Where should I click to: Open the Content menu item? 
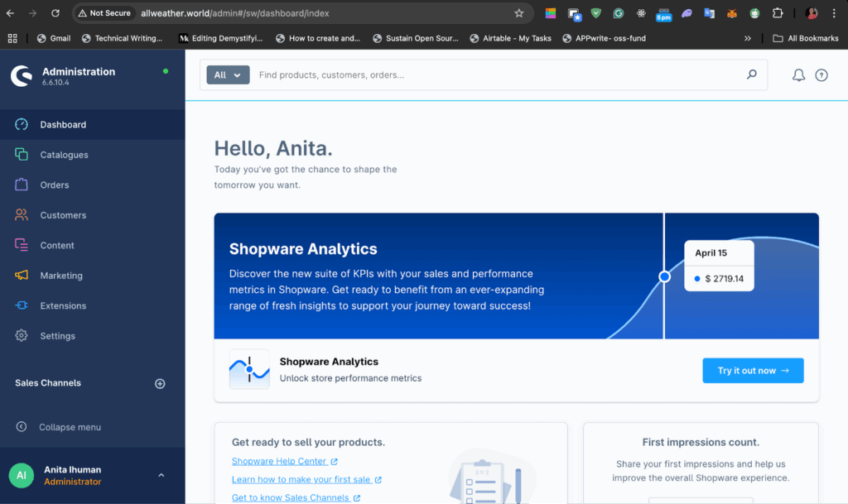click(x=93, y=245)
